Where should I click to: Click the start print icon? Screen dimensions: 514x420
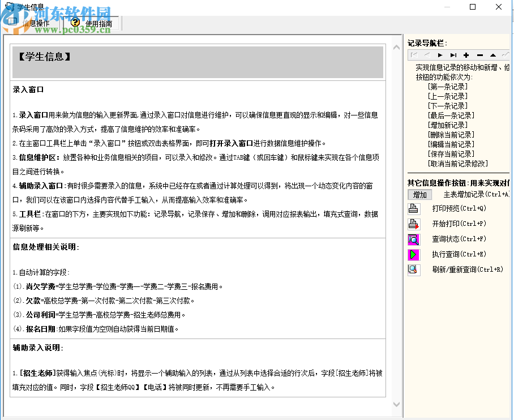pos(413,224)
